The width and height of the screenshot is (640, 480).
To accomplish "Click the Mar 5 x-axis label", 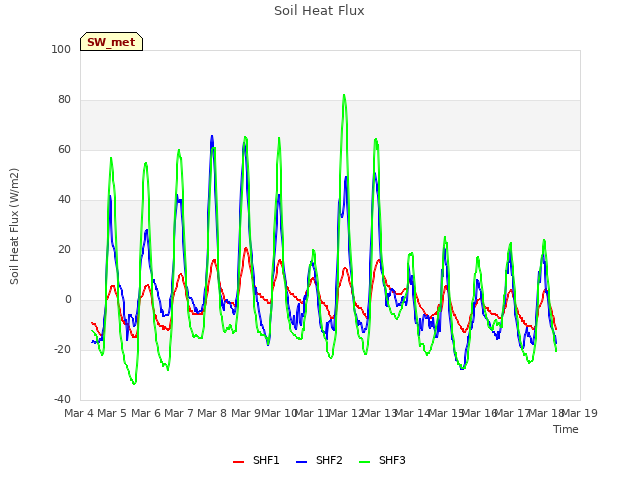I will tap(112, 413).
